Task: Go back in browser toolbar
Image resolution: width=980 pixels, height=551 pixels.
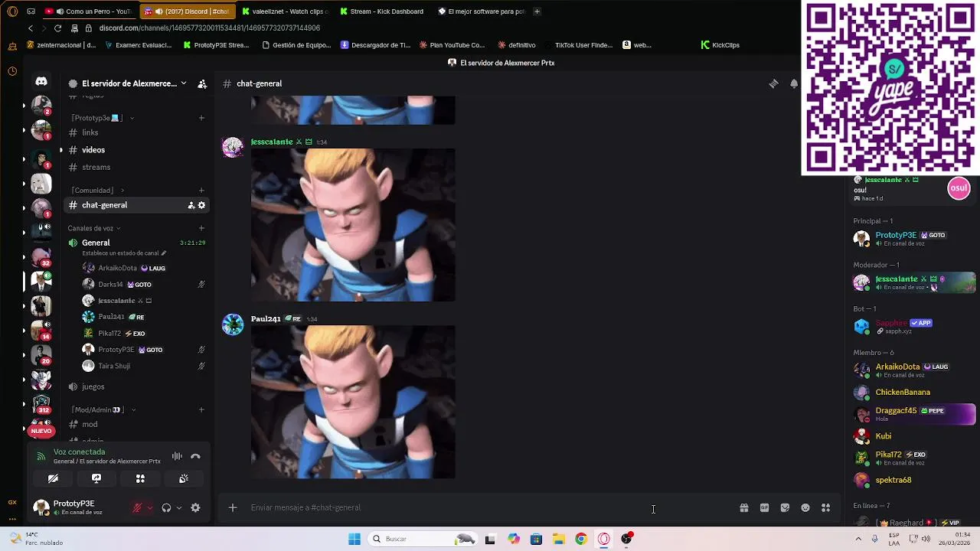Action: click(x=31, y=28)
